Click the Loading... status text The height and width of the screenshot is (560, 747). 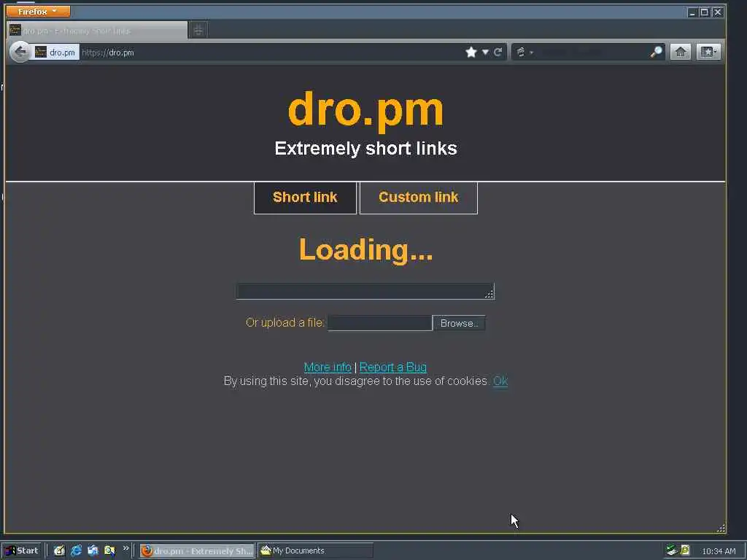coord(366,249)
